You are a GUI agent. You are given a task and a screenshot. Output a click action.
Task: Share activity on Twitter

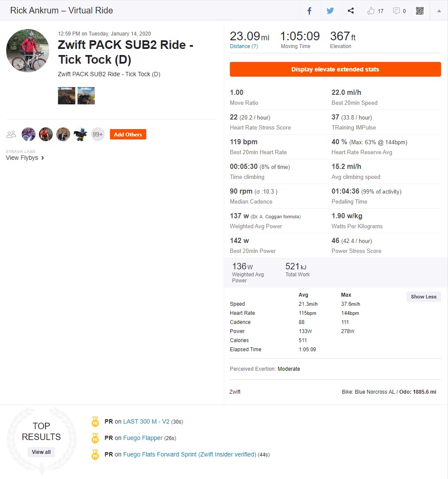330,11
